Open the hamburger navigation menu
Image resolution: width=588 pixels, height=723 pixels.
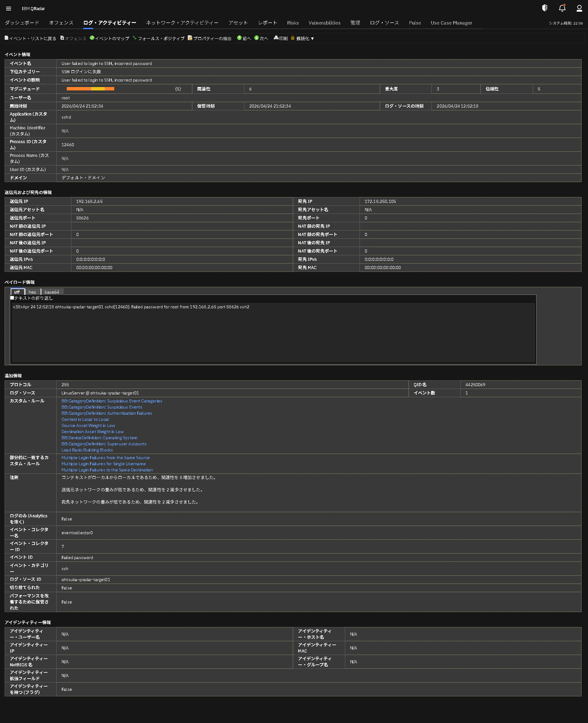pyautogui.click(x=8, y=9)
